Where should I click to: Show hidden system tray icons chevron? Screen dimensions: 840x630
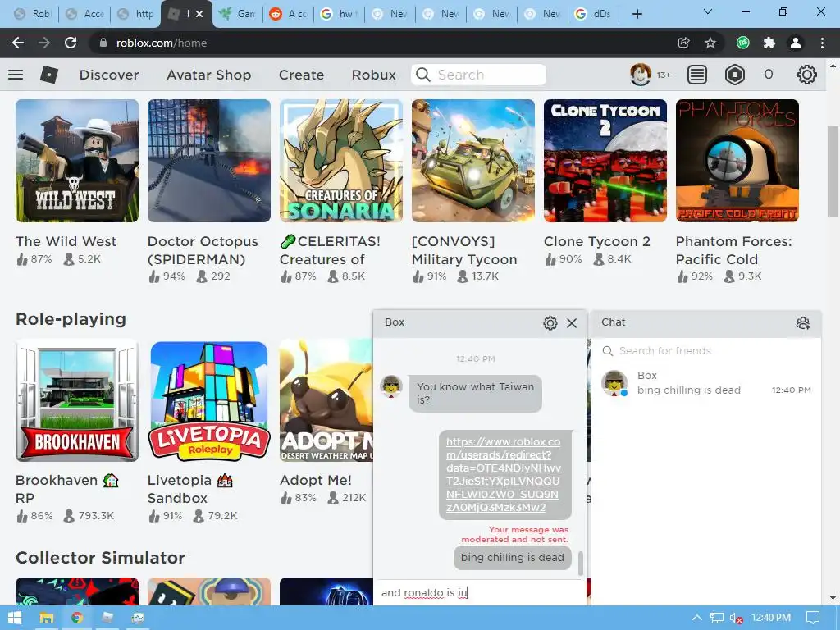696,619
